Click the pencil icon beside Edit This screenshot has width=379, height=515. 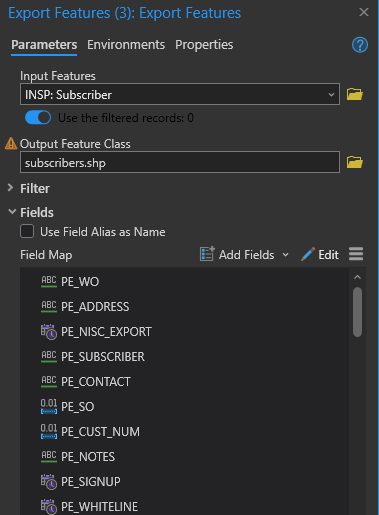[x=308, y=254]
